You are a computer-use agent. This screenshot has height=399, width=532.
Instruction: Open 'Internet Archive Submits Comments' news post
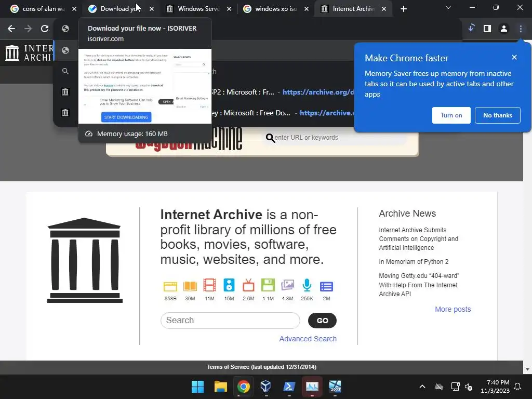point(419,239)
